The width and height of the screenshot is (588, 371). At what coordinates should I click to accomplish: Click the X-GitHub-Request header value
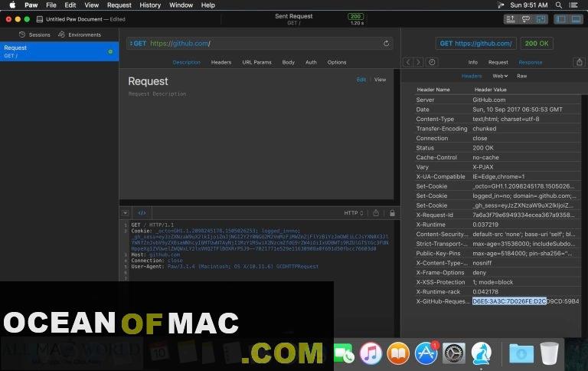point(526,301)
